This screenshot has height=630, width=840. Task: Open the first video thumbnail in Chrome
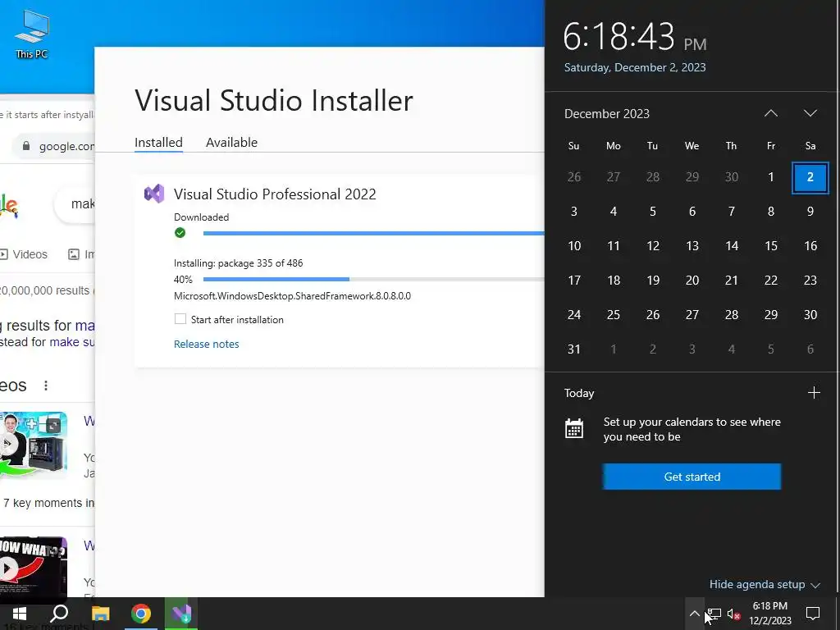tap(33, 444)
